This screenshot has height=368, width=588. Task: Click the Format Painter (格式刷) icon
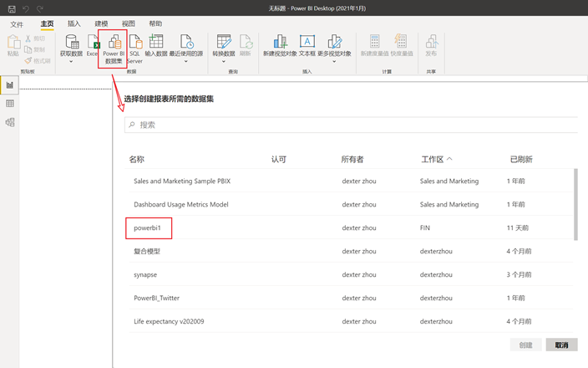[x=28, y=60]
